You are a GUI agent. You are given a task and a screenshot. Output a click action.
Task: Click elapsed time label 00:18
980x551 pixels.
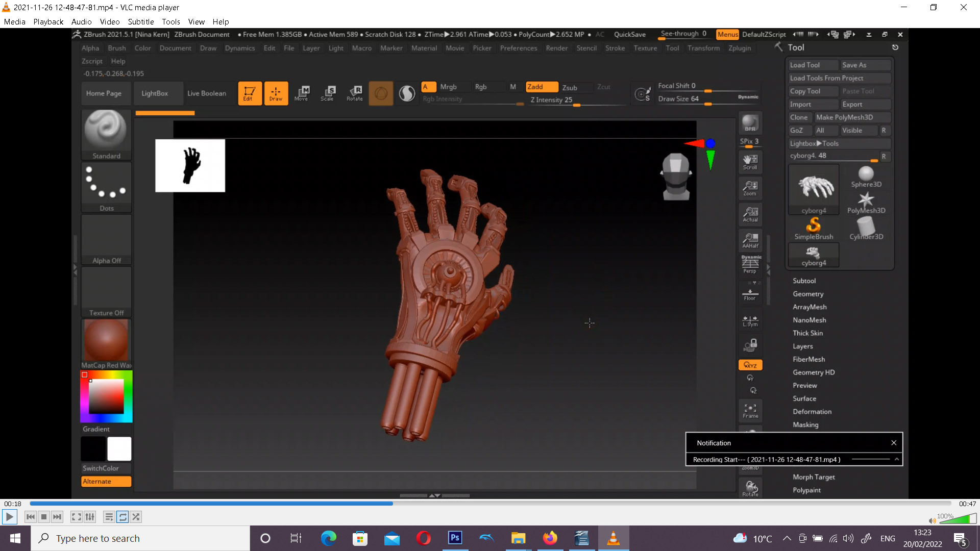point(13,504)
